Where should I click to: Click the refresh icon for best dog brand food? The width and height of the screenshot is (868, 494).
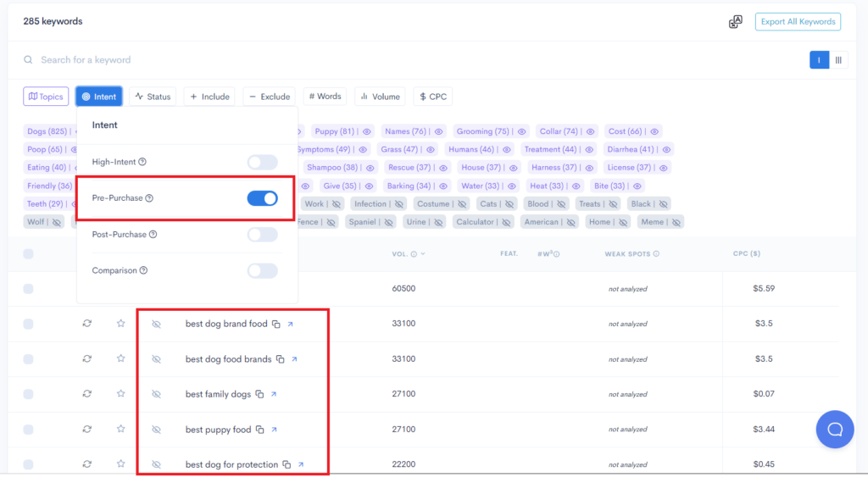(86, 324)
